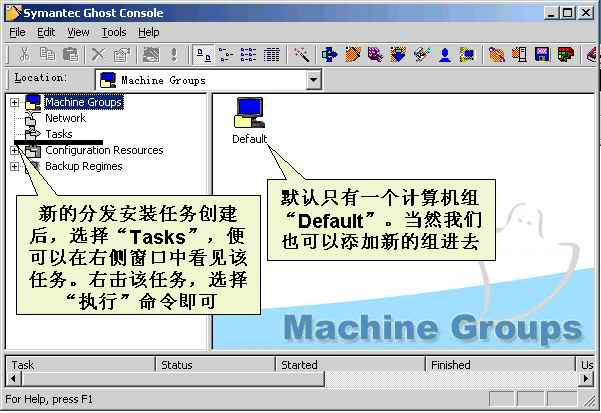Viewport: 601px width, 413px height.
Task: Maximize the Symantec Ghost Console window
Action: [x=567, y=13]
